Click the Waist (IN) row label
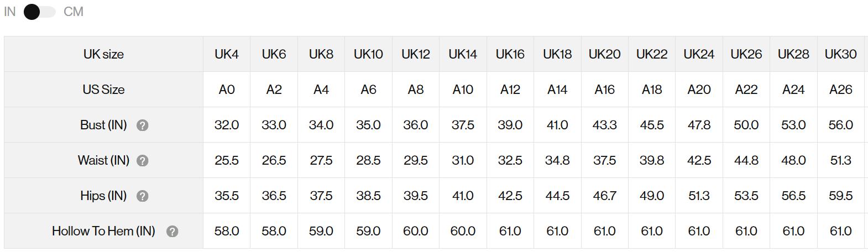This screenshot has width=868, height=252. point(103,160)
